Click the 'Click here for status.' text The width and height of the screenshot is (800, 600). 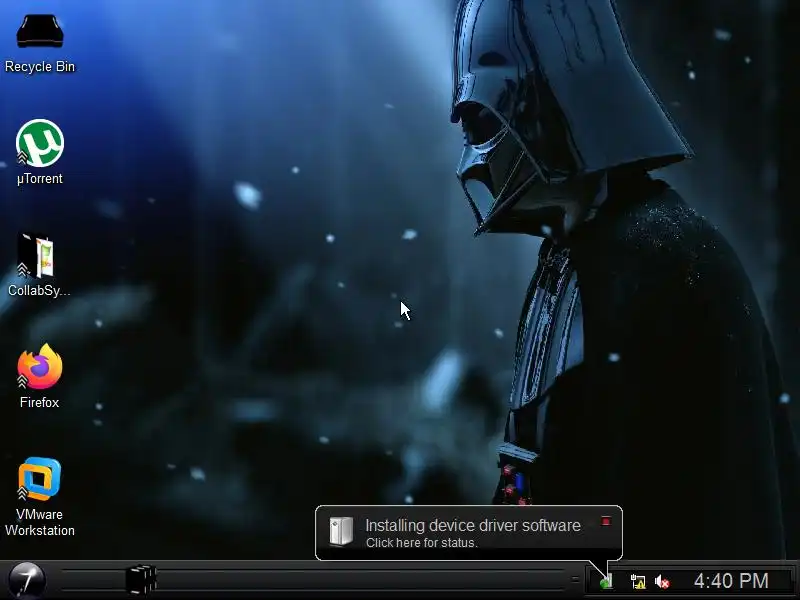tap(421, 543)
